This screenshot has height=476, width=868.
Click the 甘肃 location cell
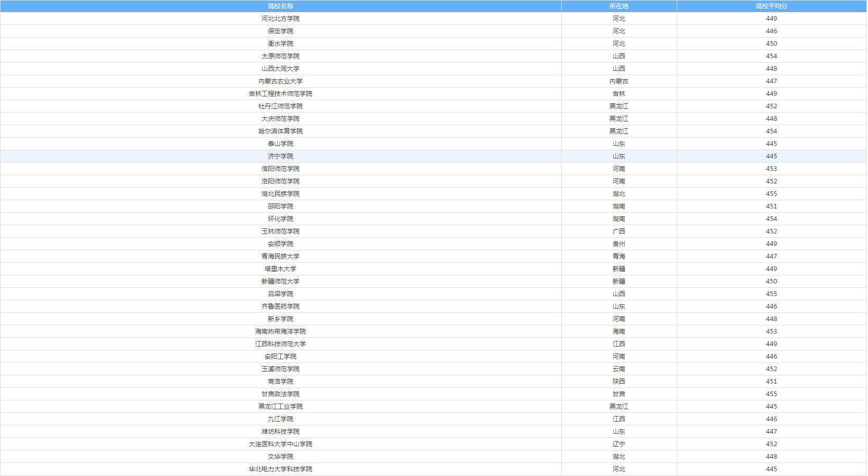(619, 394)
